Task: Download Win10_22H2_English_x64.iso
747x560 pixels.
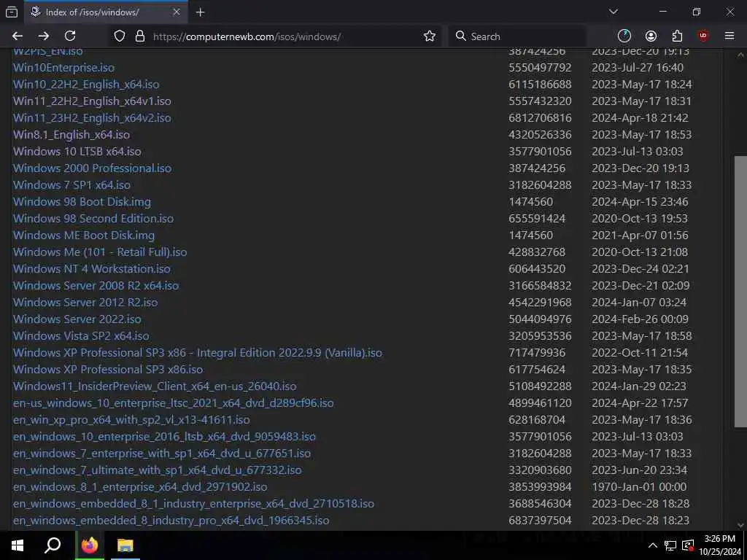Action: (86, 85)
